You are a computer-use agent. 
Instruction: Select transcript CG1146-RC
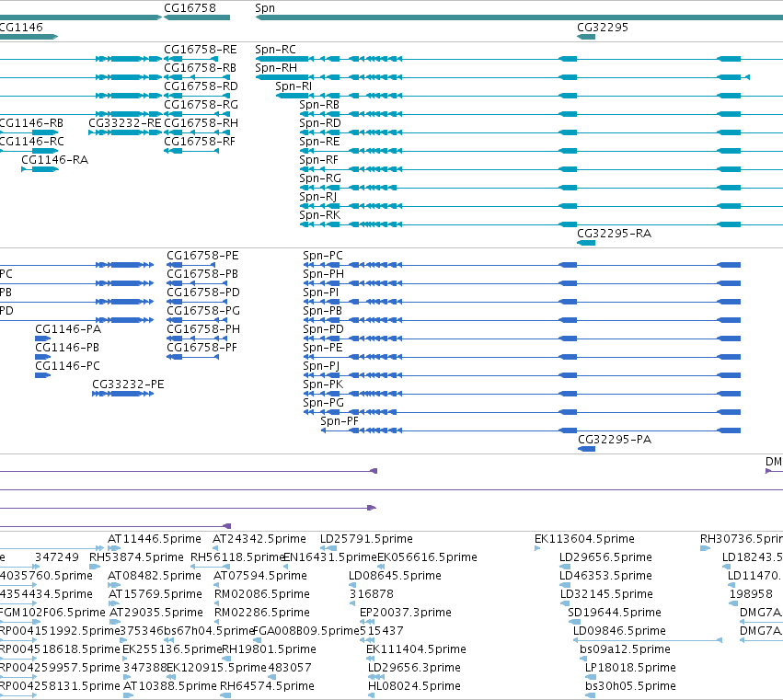point(32,142)
